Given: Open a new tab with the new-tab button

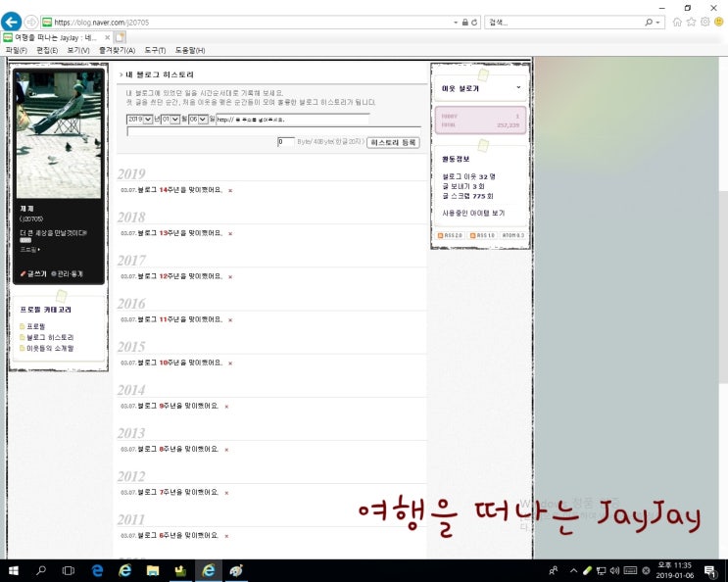Looking at the screenshot, I should click(x=121, y=37).
